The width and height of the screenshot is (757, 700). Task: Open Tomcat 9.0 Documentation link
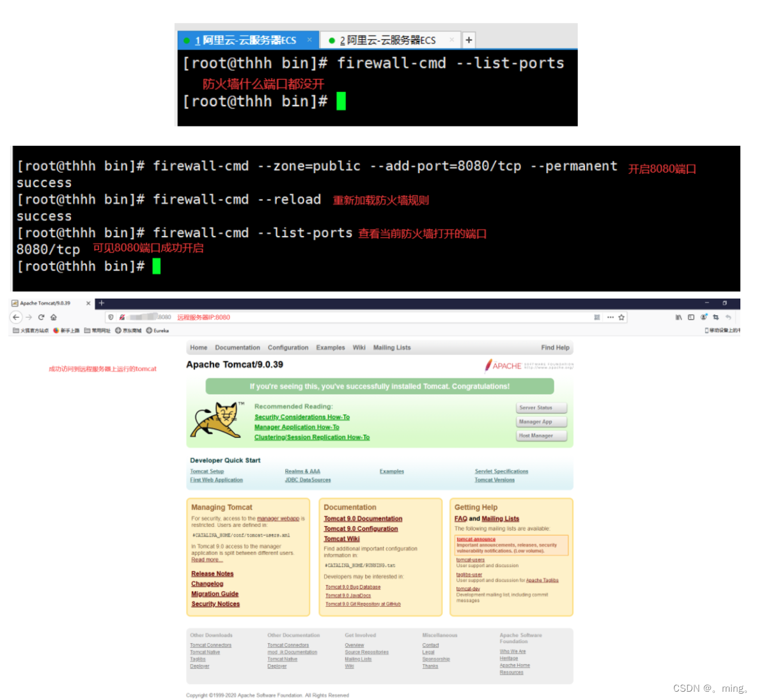click(363, 519)
